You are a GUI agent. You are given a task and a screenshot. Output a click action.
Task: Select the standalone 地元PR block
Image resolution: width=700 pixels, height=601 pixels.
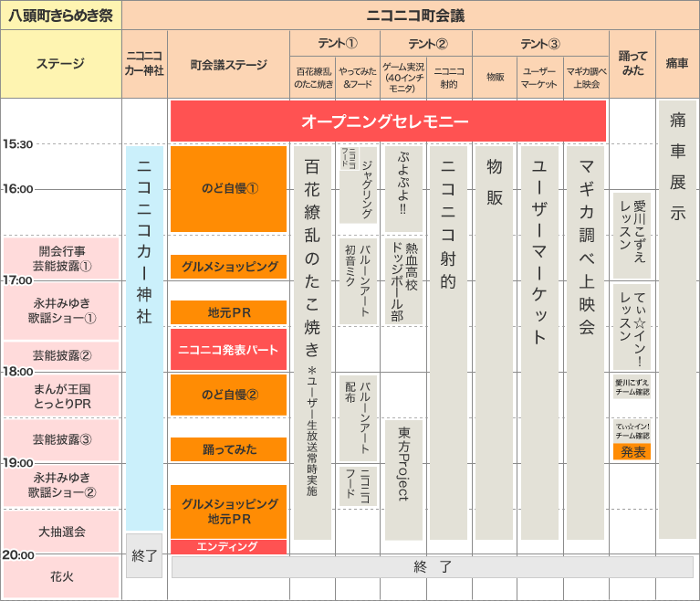click(228, 312)
